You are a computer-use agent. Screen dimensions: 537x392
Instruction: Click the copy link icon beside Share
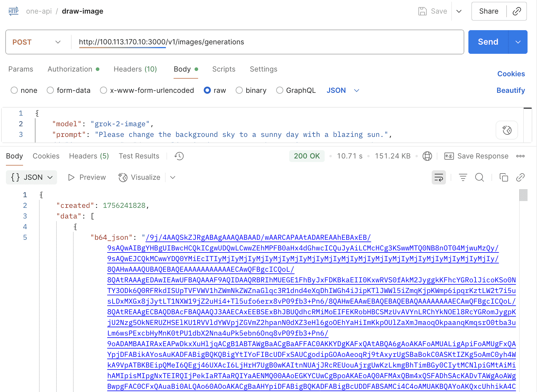pos(517,11)
